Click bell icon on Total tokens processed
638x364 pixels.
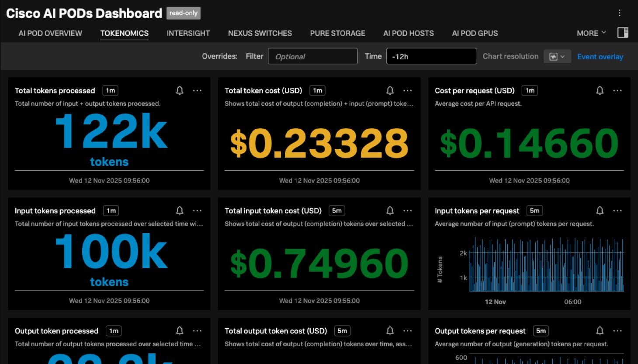tap(180, 90)
